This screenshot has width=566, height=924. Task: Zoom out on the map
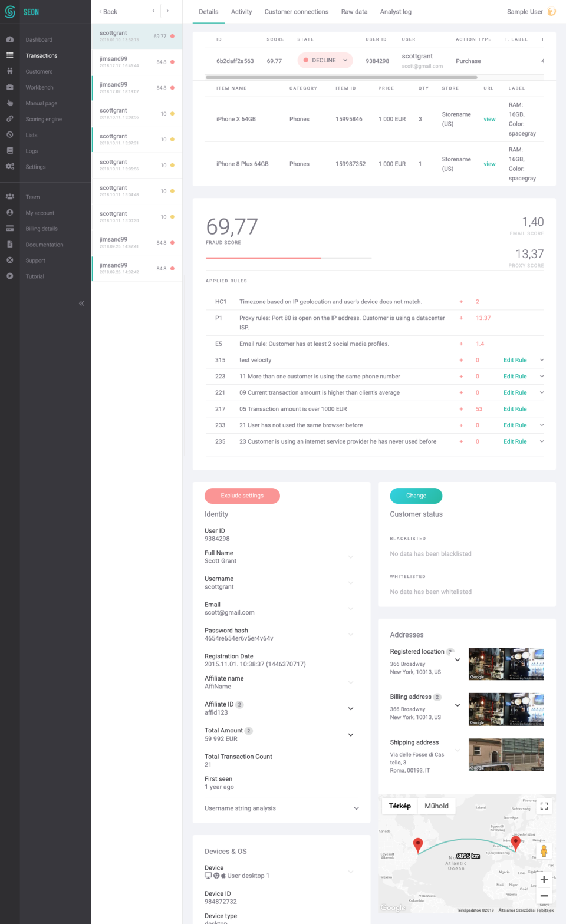(x=544, y=896)
